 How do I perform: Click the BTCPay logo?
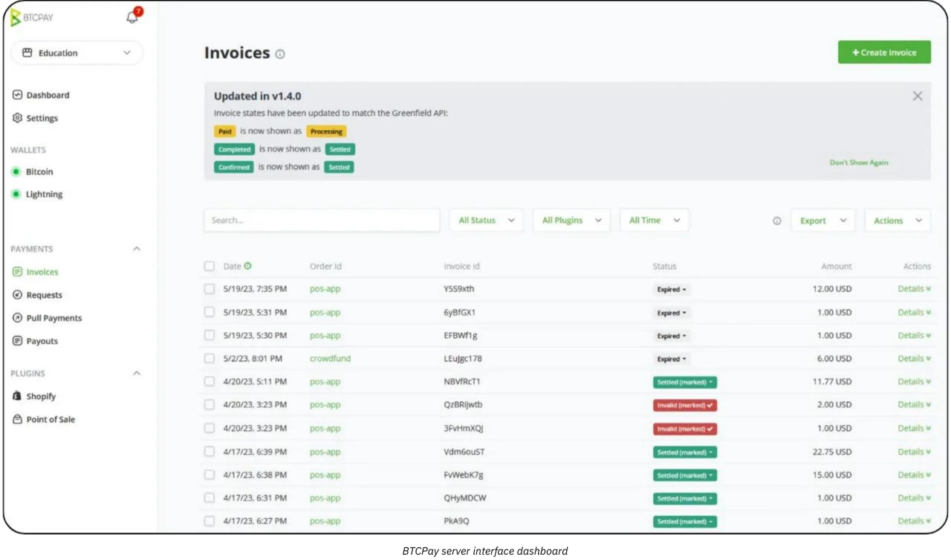(32, 18)
